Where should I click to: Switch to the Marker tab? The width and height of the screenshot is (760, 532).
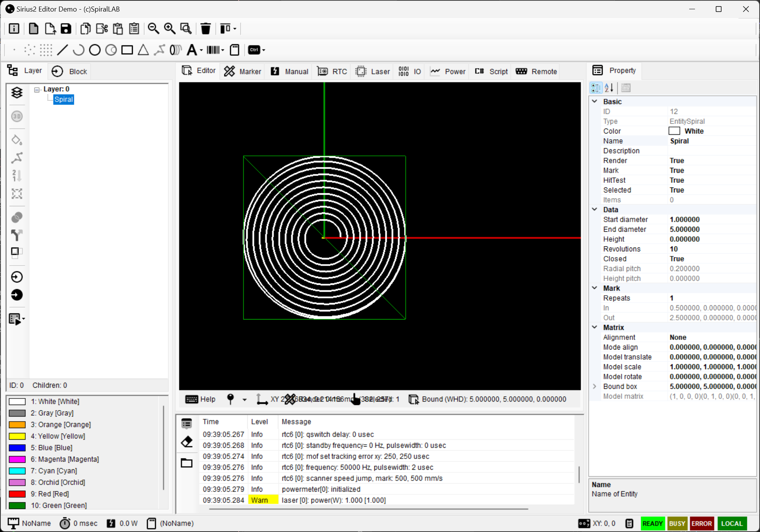click(243, 71)
